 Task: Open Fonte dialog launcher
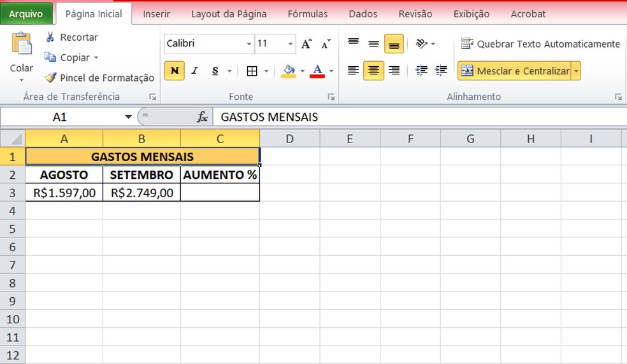(x=331, y=97)
